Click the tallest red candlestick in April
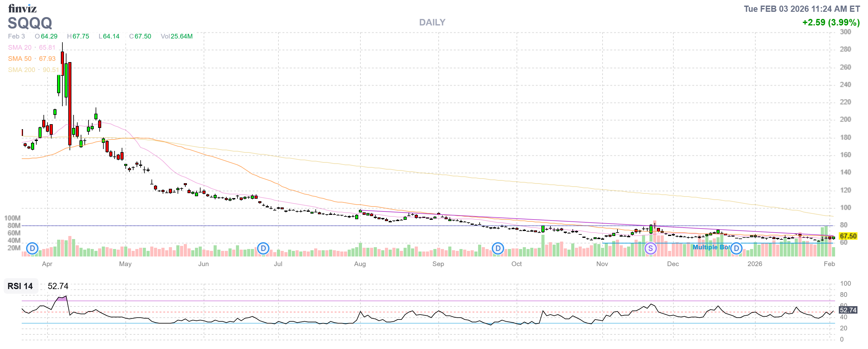Viewport: 868px width, 349px height. (x=70, y=103)
